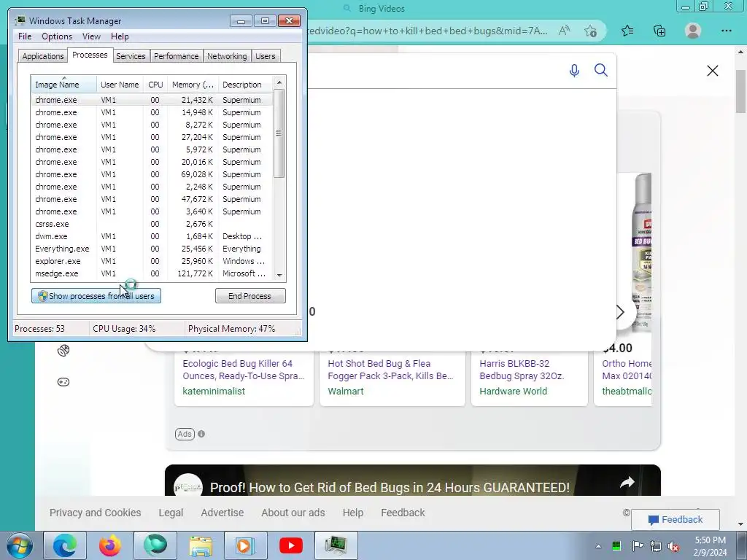Sort processes by Image Name column header
Image resolution: width=747 pixels, height=560 pixels.
click(x=63, y=85)
